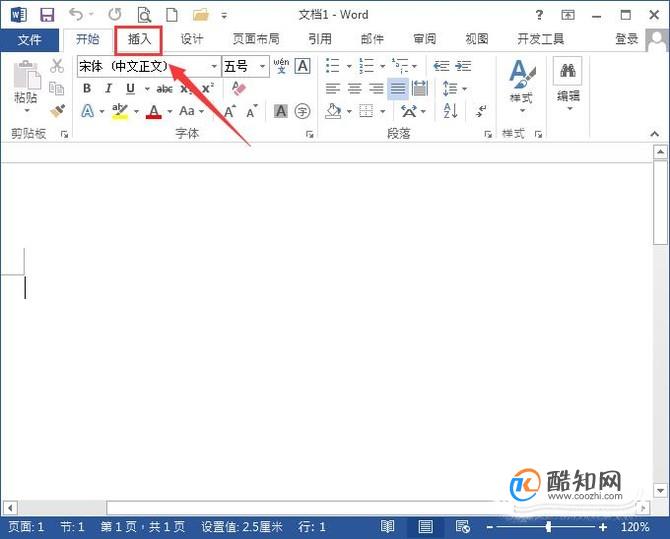Open the 审阅 Review tab

[424, 39]
